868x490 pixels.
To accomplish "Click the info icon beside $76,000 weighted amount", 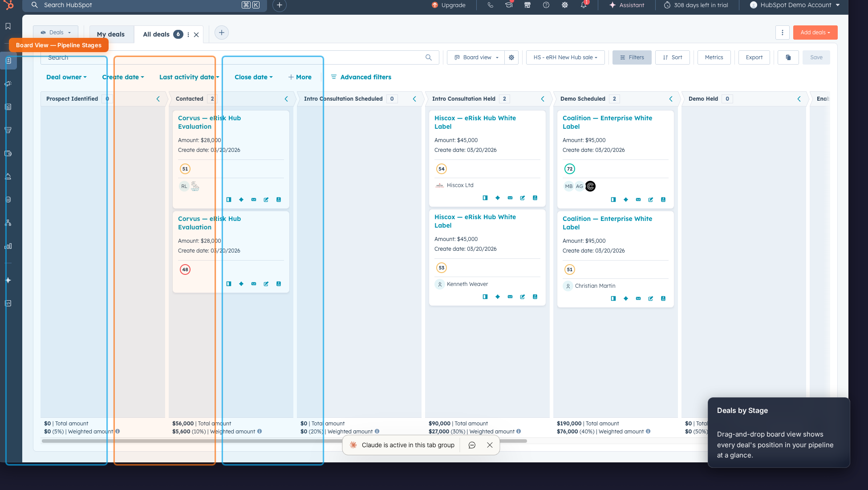I will (x=648, y=431).
